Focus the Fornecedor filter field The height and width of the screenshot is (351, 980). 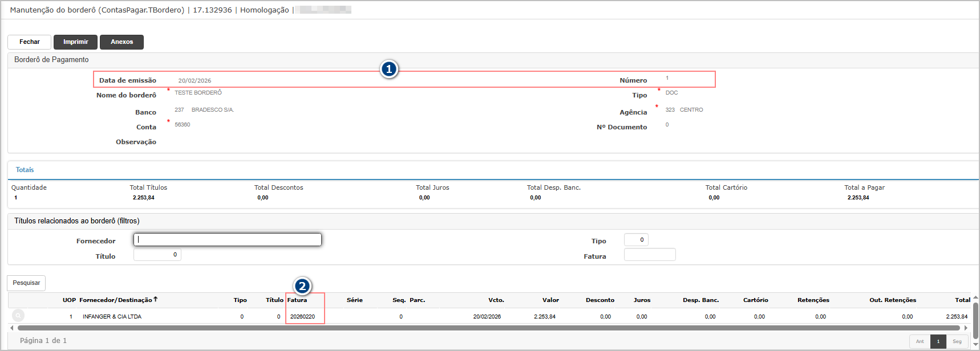tap(227, 240)
